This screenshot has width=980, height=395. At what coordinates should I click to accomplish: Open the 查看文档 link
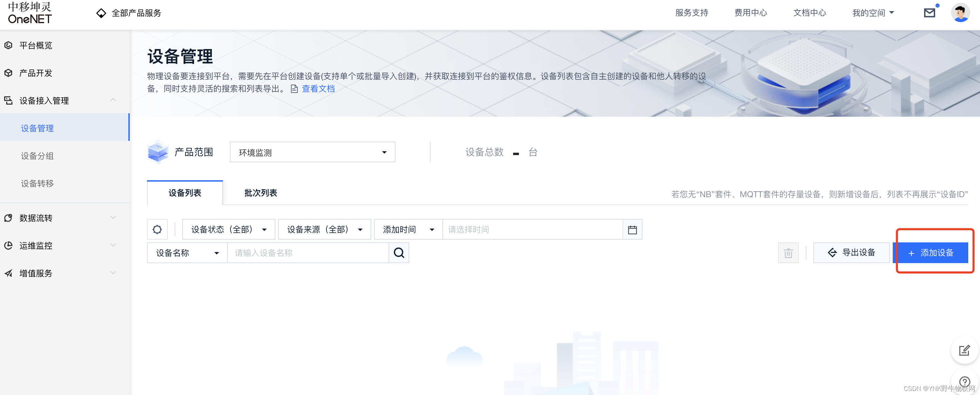(x=318, y=89)
